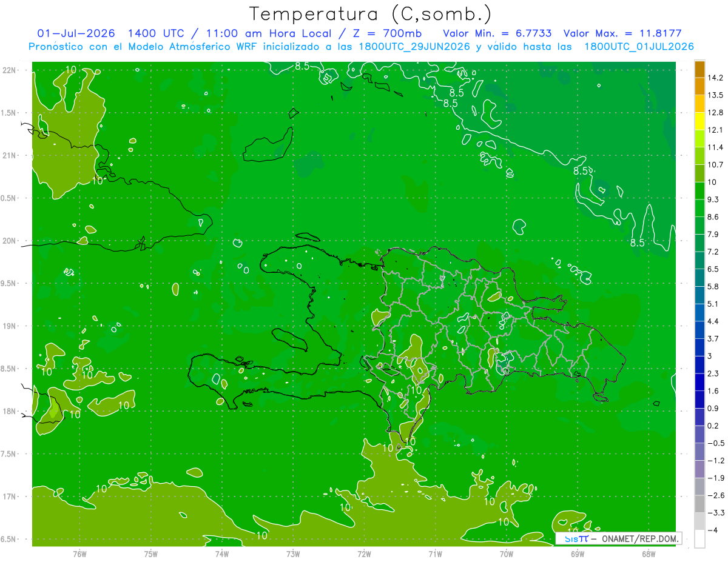Image resolution: width=728 pixels, height=562 pixels.
Task: Click the title 'Temperatura (C,somb.)'
Action: click(370, 14)
